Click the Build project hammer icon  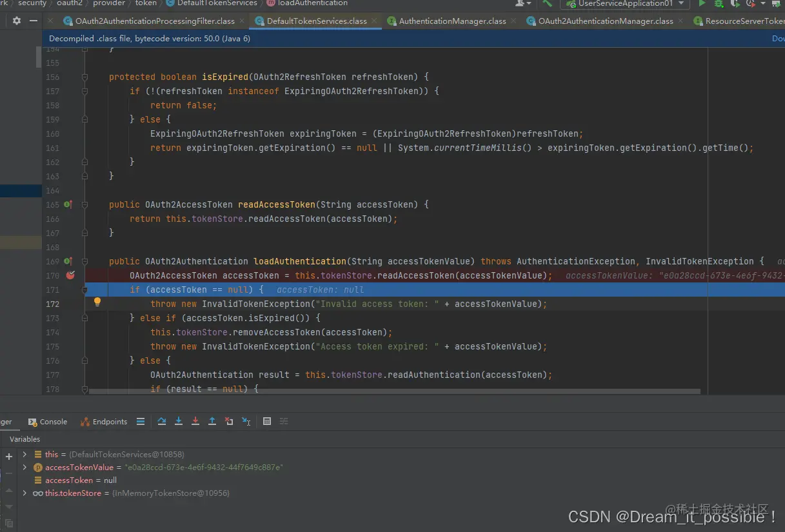[547, 3]
